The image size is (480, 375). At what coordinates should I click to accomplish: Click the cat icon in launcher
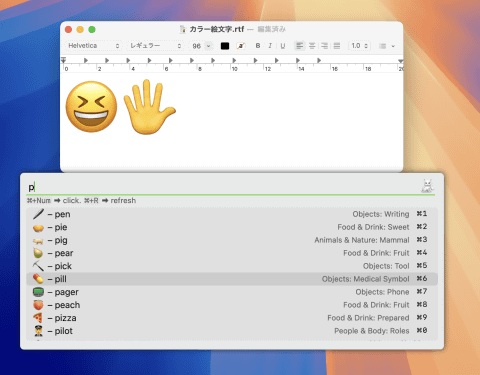tap(427, 186)
